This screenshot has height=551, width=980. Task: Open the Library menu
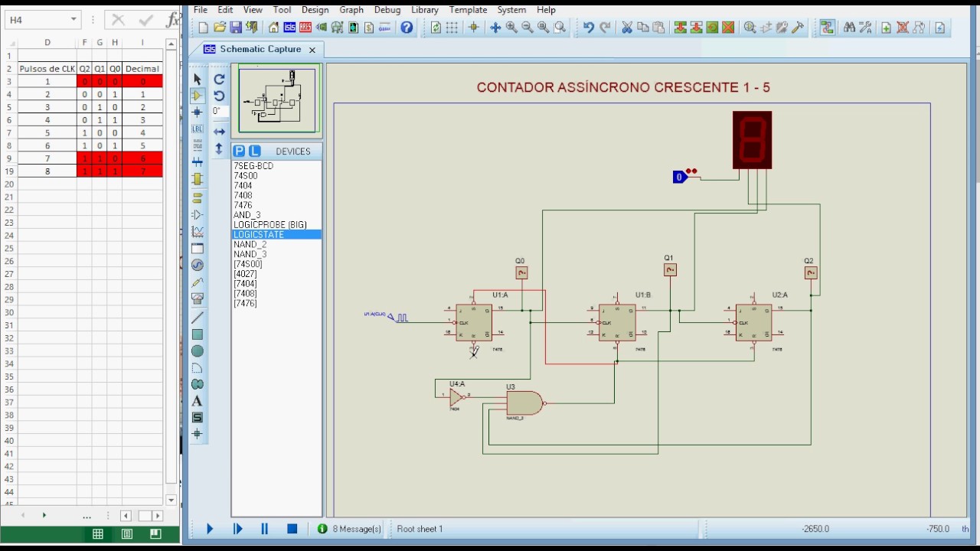pos(425,10)
